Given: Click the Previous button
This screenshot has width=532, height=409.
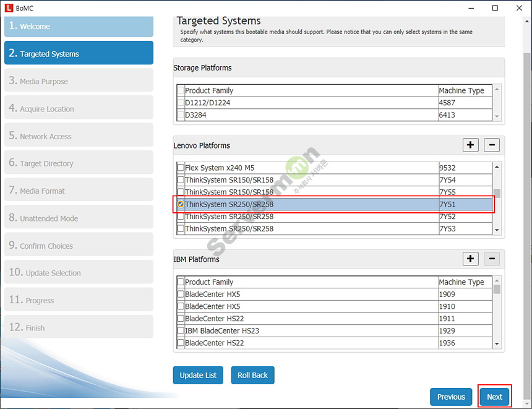Looking at the screenshot, I should click(x=451, y=397).
